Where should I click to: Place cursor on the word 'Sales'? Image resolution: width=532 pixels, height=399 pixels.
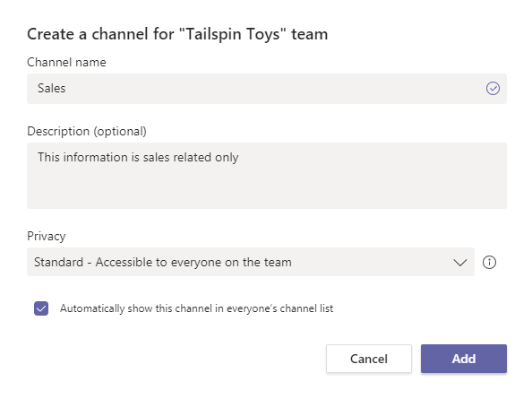click(52, 88)
